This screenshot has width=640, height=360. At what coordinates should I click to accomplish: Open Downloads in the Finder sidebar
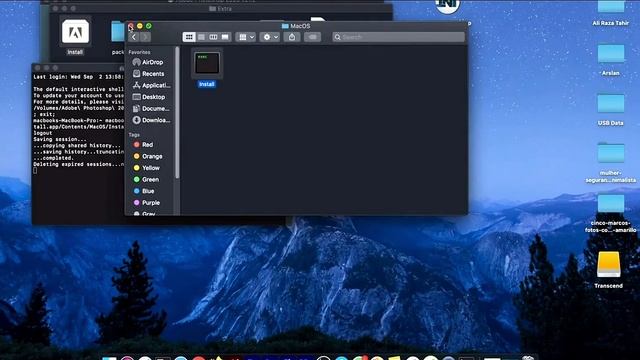click(x=151, y=120)
